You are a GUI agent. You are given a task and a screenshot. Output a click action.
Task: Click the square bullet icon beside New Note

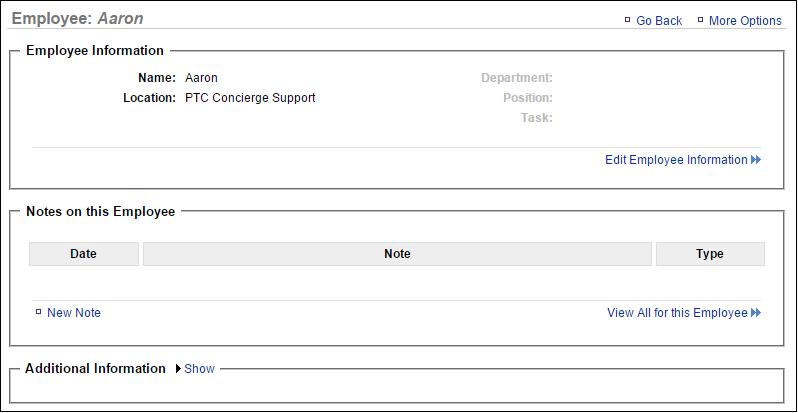pos(38,312)
